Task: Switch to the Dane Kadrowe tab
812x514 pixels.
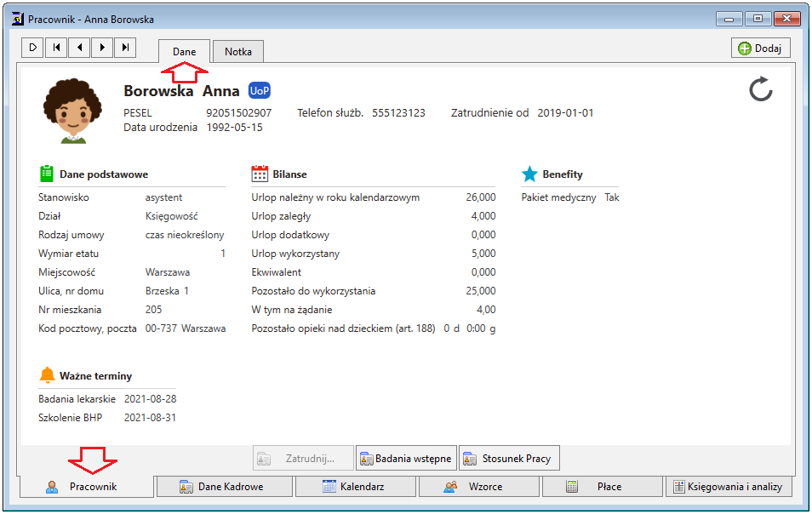Action: 224,487
